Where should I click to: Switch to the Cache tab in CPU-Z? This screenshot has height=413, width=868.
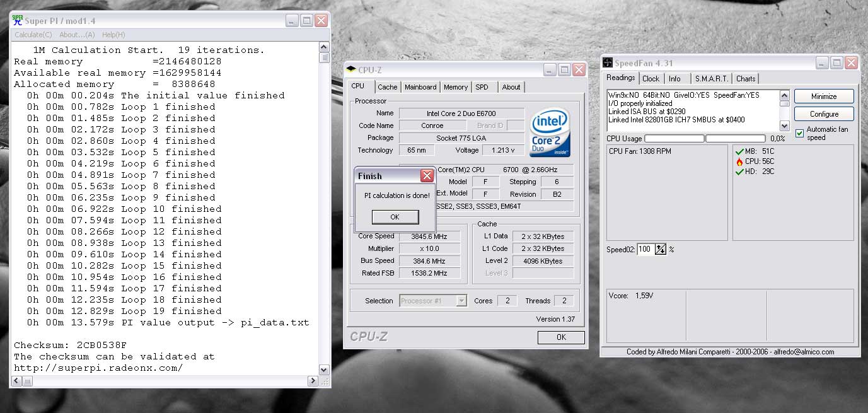click(x=388, y=87)
